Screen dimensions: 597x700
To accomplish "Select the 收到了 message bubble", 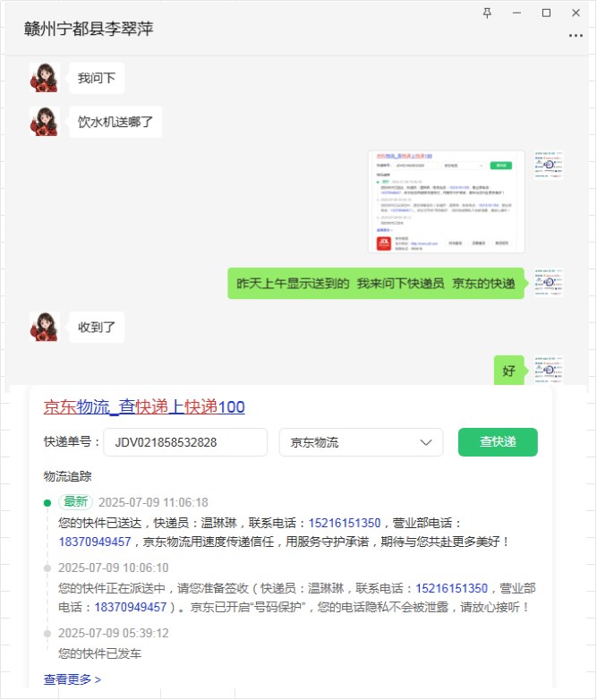I will (97, 327).
